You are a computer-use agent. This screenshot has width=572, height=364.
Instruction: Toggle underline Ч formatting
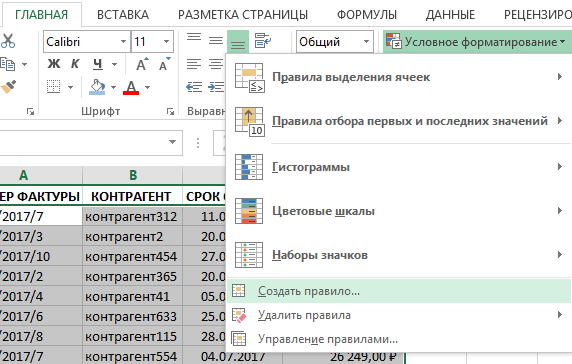(x=97, y=64)
